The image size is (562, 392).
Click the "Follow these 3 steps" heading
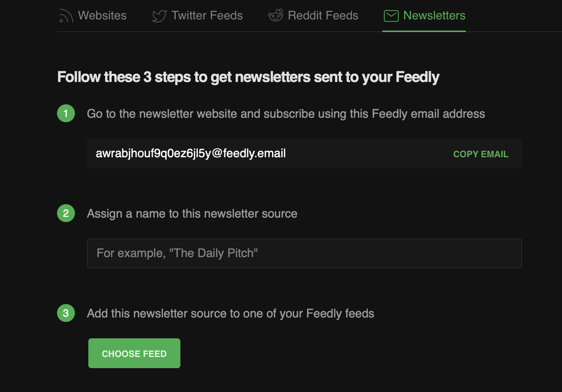248,77
